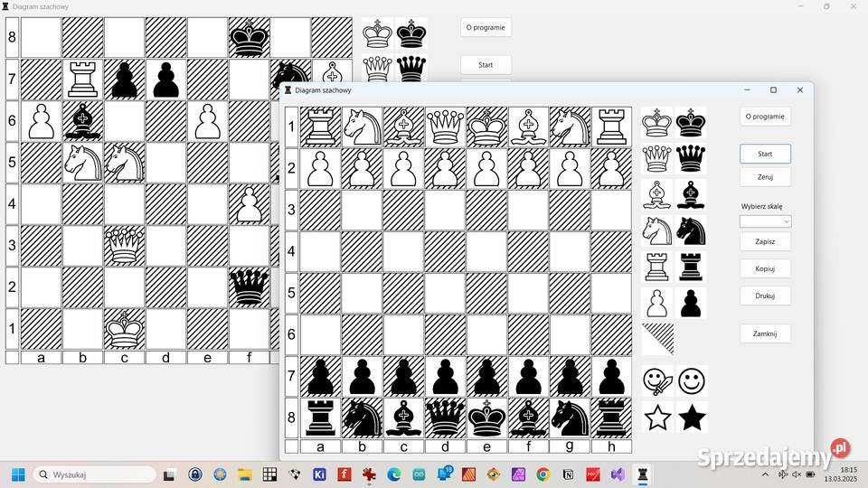Select black king piece in front window palette

click(x=691, y=122)
